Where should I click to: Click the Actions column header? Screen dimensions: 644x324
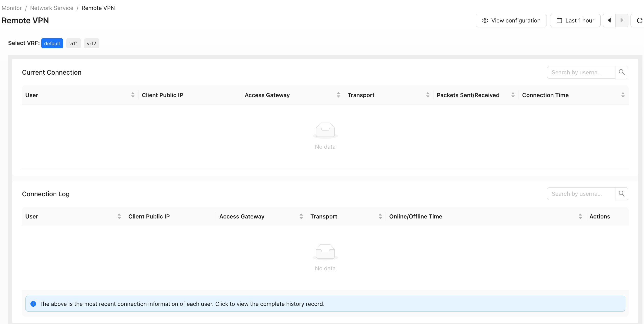[x=600, y=216]
